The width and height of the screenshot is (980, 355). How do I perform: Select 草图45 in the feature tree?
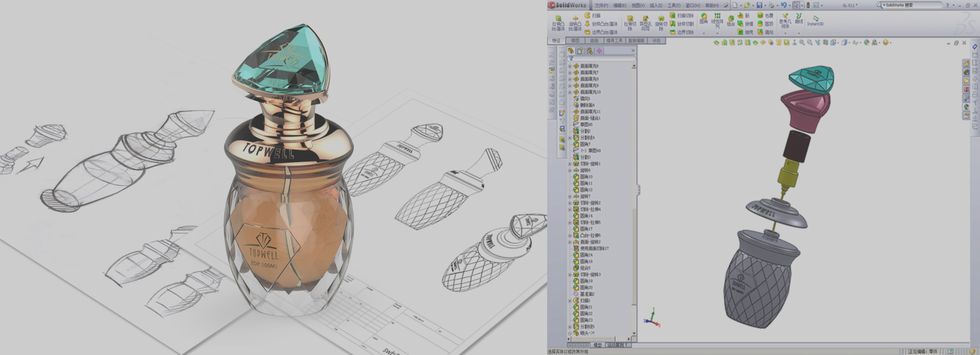pyautogui.click(x=583, y=125)
